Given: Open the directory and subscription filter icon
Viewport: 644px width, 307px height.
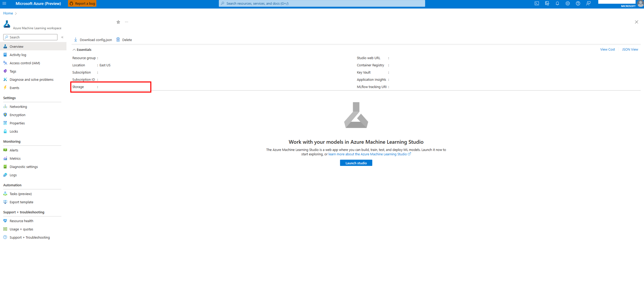Looking at the screenshot, I should [x=547, y=3].
